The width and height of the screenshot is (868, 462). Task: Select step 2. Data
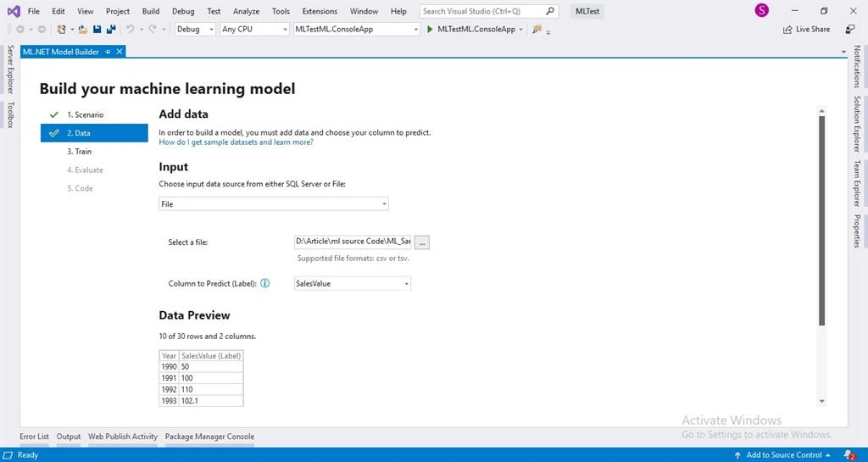[x=94, y=133]
